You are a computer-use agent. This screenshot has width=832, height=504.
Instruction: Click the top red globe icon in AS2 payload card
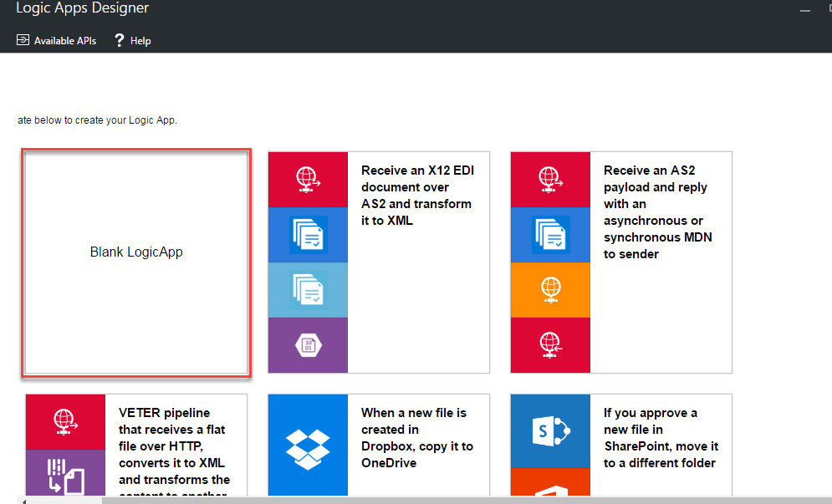550,180
